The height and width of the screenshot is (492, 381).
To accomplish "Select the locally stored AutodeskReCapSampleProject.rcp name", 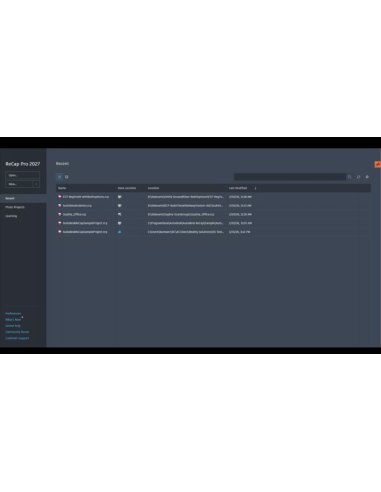I will (85, 223).
